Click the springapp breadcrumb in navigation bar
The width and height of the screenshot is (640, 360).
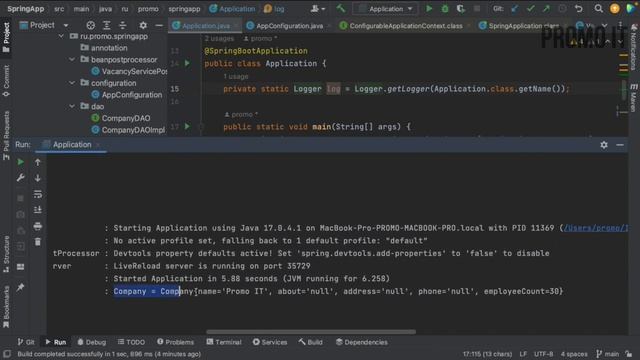(184, 9)
